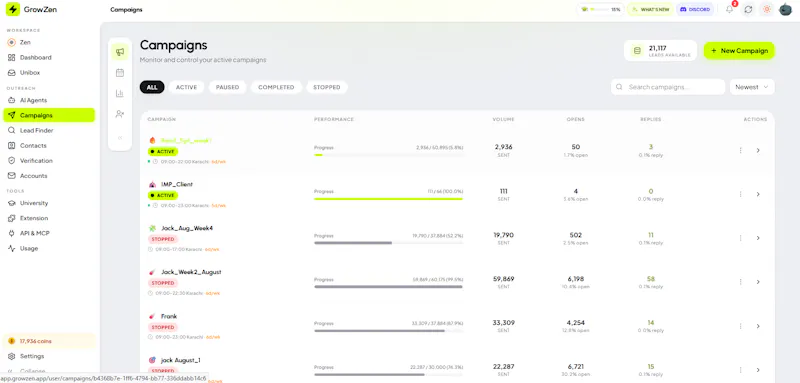Click the ACTIVE badge on IMP_Client
This screenshot has width=800, height=383.
(163, 195)
